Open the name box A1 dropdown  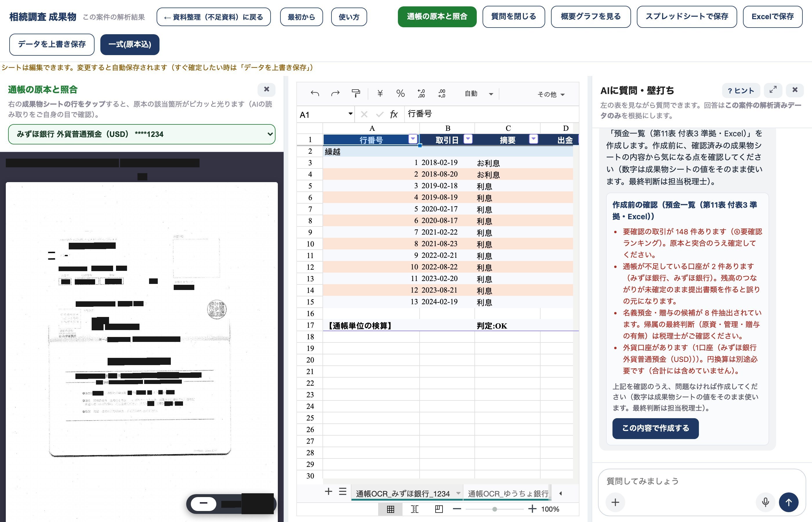click(x=350, y=114)
